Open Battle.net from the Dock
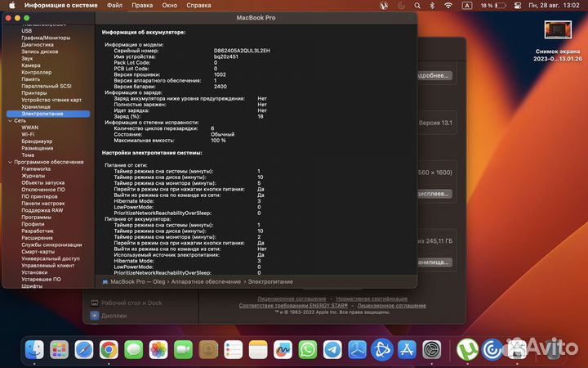The width and height of the screenshot is (588, 368). 382,350
